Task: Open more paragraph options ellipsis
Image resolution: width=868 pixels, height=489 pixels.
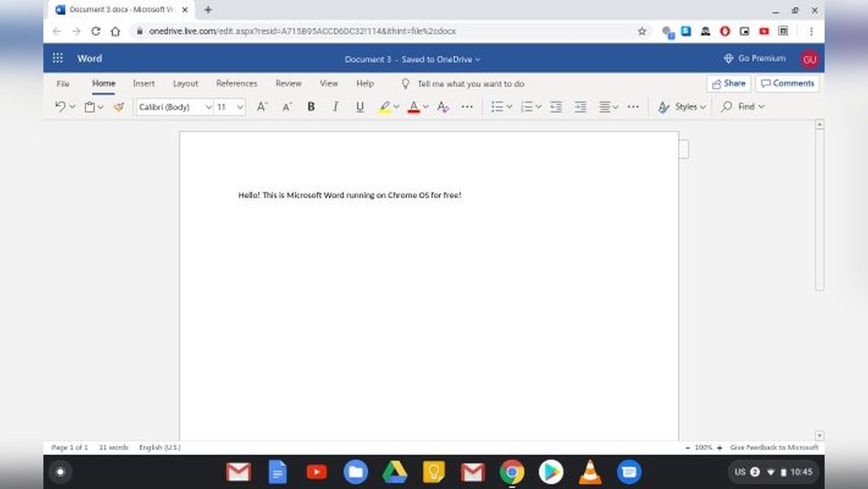Action: coord(634,107)
